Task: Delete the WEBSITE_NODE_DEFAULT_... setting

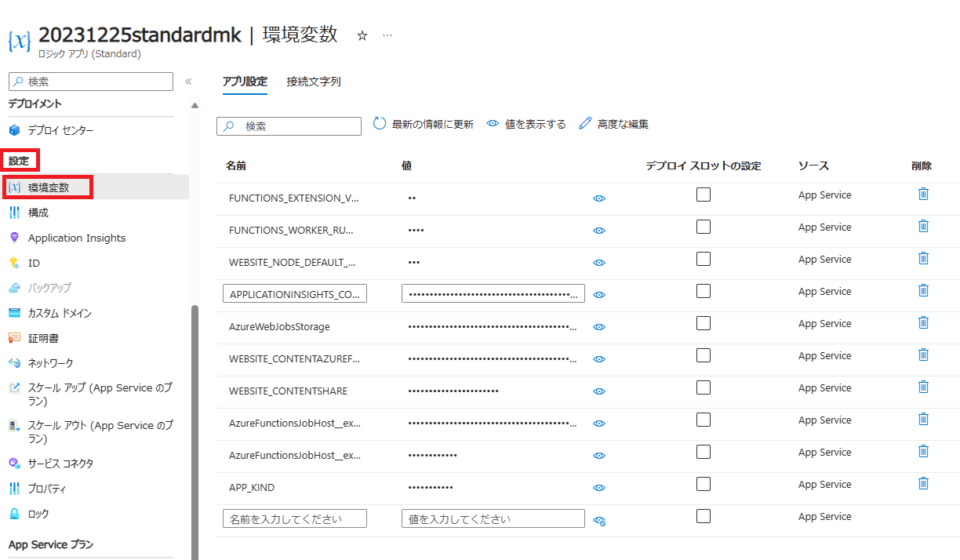Action: tap(923, 258)
